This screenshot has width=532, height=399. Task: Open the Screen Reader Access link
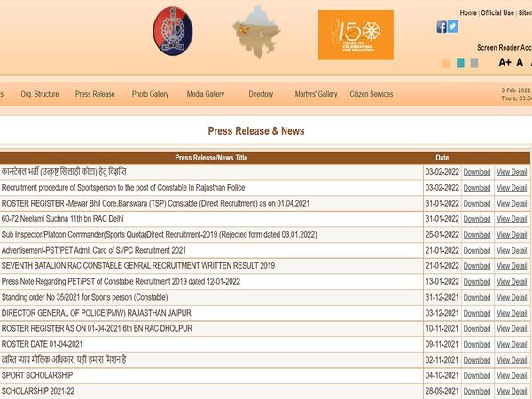pyautogui.click(x=505, y=48)
